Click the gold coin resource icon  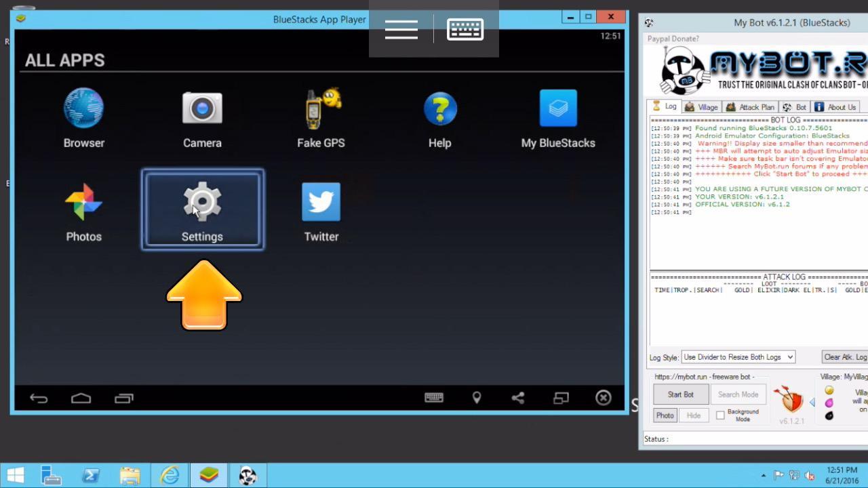(x=829, y=390)
